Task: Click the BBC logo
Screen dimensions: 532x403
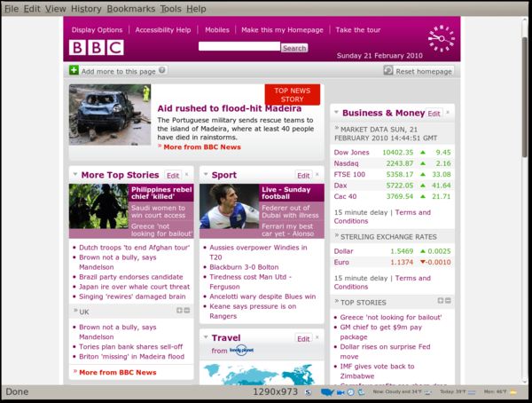Action: coord(97,47)
